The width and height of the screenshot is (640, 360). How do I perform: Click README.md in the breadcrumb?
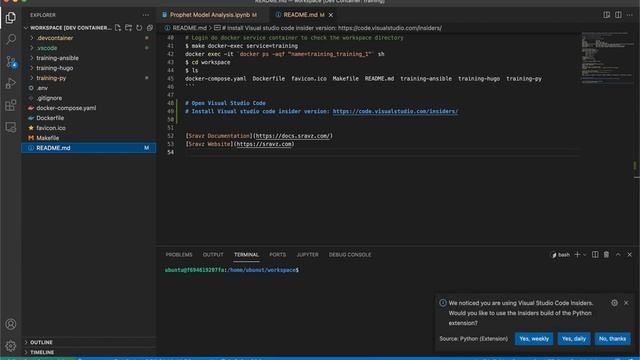[189, 28]
